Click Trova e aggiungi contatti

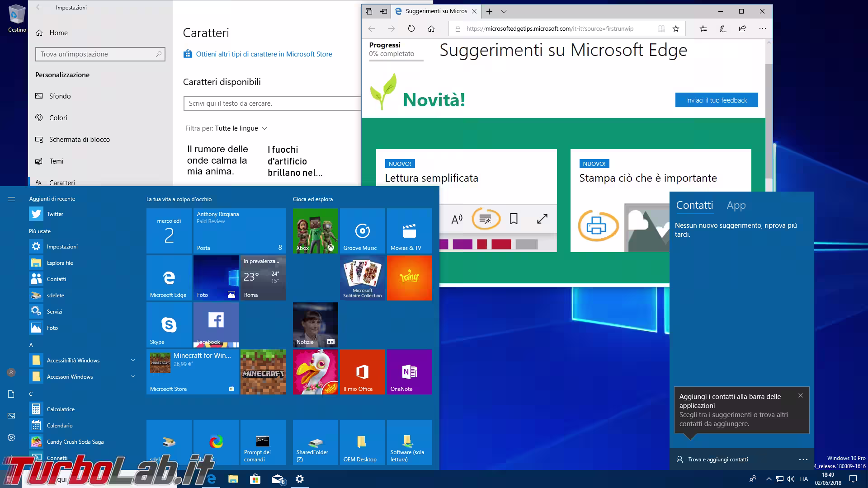click(718, 460)
